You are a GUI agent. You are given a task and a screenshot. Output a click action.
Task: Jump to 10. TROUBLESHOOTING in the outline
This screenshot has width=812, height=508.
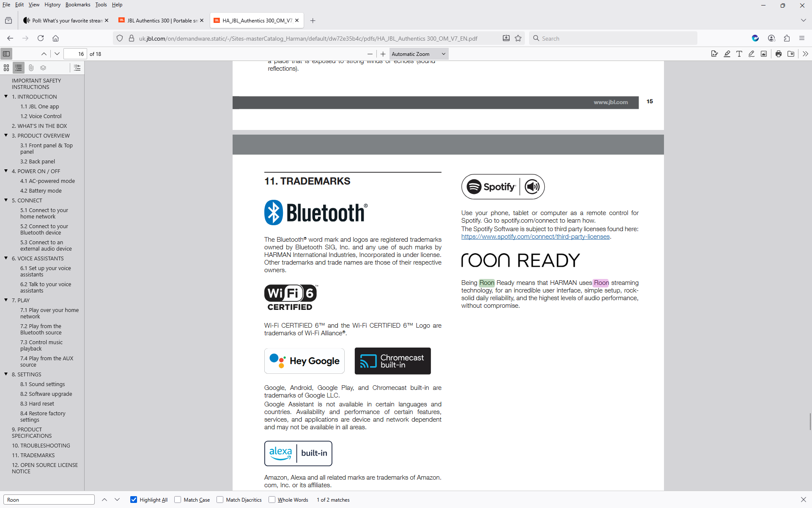(x=41, y=445)
